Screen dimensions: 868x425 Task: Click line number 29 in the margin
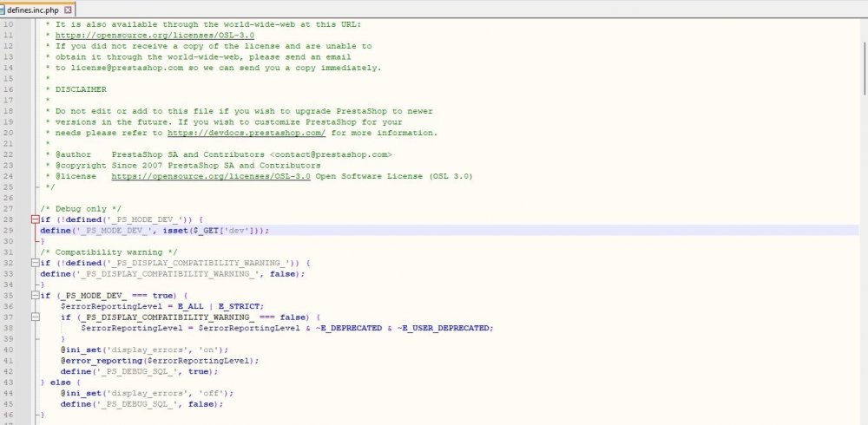click(x=9, y=230)
